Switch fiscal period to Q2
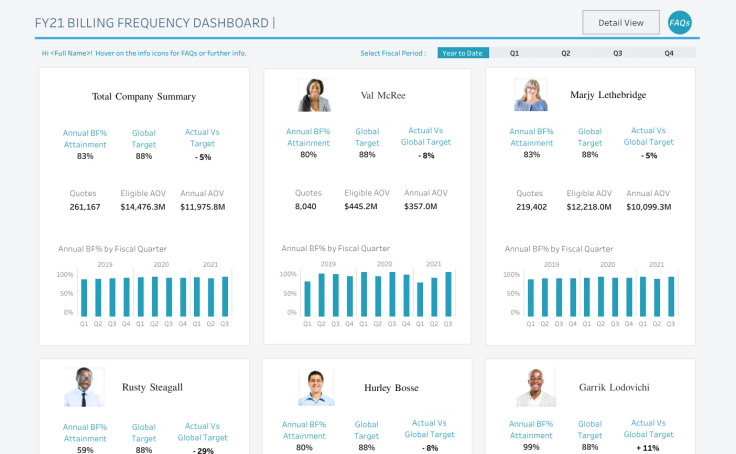Screen dimensions: 736x454 tap(566, 53)
